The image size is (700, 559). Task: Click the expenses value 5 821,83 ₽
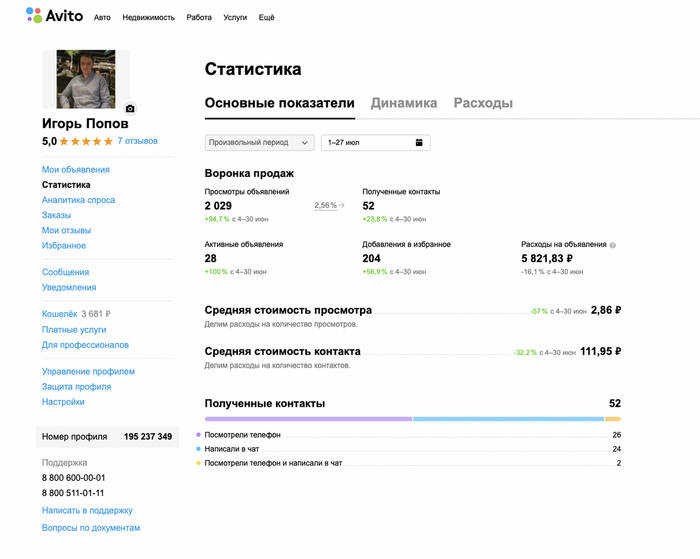[x=547, y=259]
